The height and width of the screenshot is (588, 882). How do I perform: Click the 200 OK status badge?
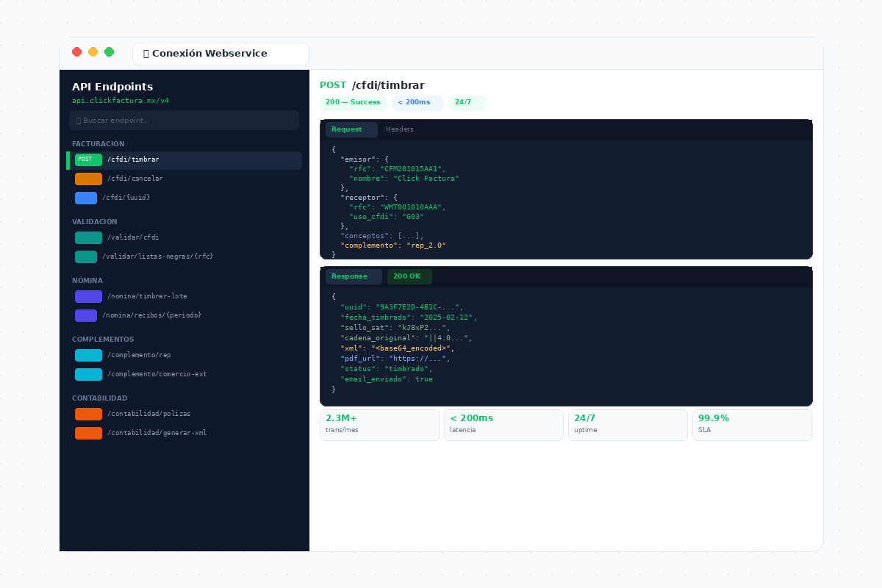point(409,276)
